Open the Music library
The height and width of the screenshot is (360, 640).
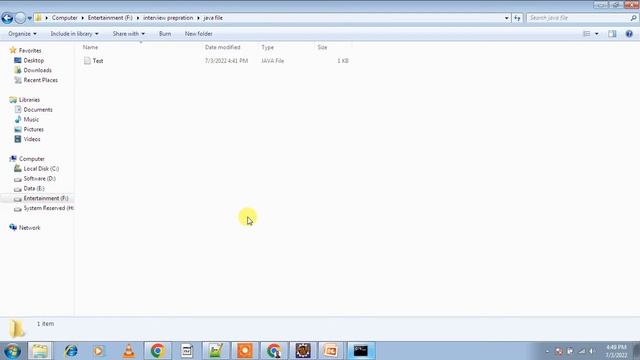pyautogui.click(x=31, y=119)
